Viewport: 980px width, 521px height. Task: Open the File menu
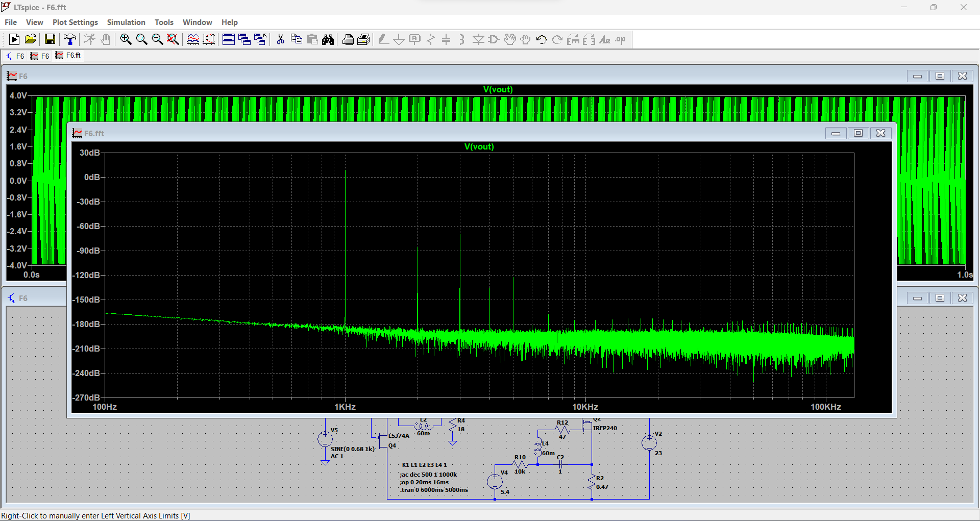(x=11, y=22)
